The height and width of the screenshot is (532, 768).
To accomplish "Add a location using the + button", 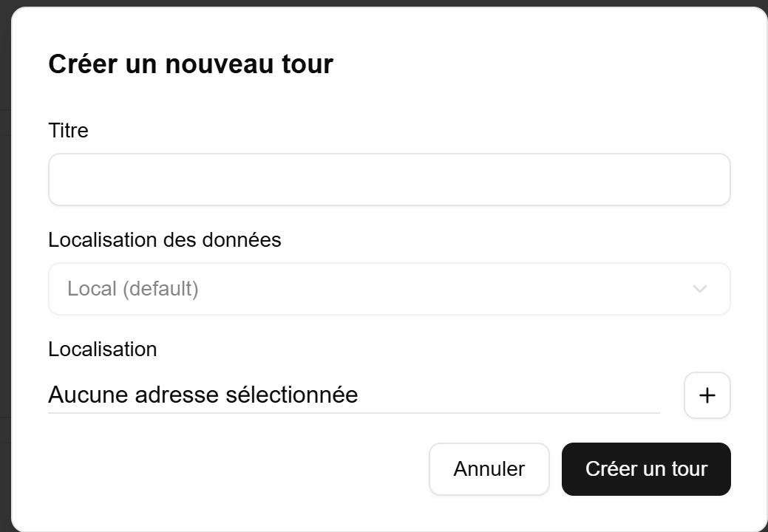I will point(707,395).
